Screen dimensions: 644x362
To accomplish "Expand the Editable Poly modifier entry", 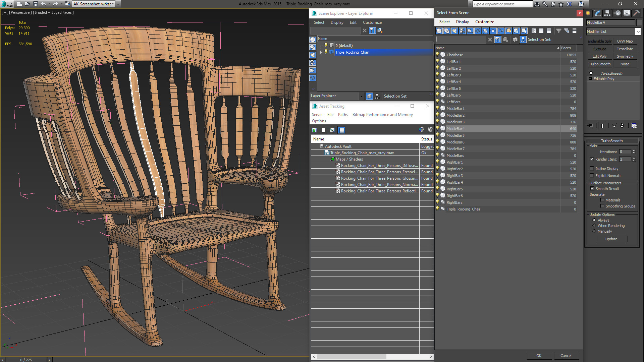I will click(590, 79).
